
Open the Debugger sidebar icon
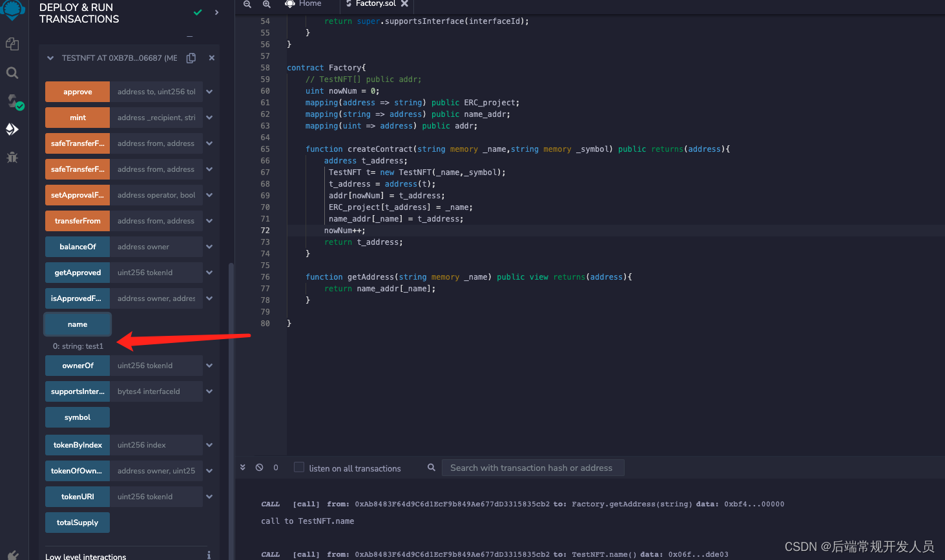point(12,158)
